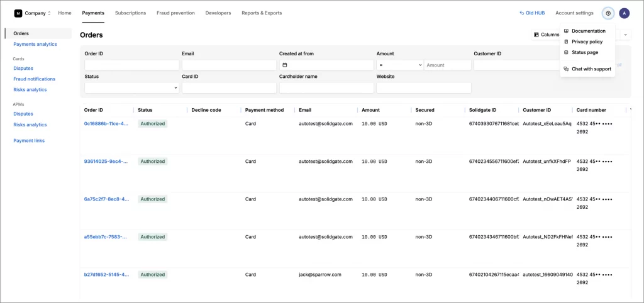The image size is (644, 303).
Task: Click the Status column header
Action: point(145,110)
